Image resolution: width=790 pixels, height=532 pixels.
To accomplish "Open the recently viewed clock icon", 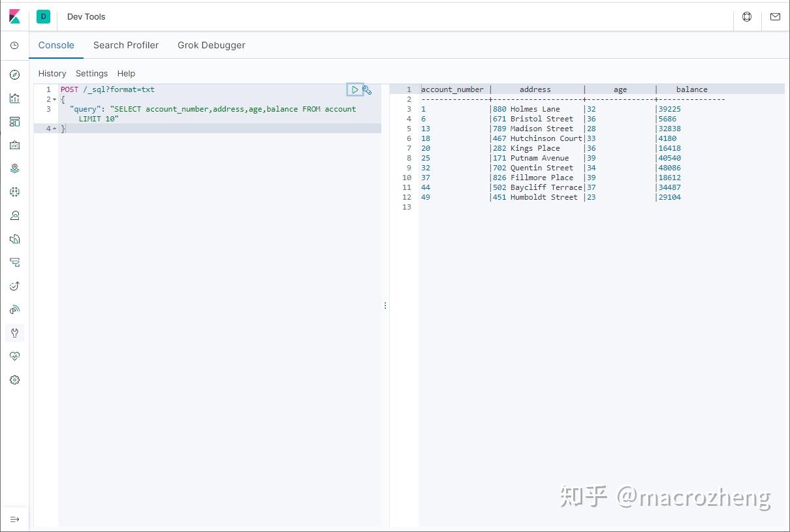I will pos(14,44).
